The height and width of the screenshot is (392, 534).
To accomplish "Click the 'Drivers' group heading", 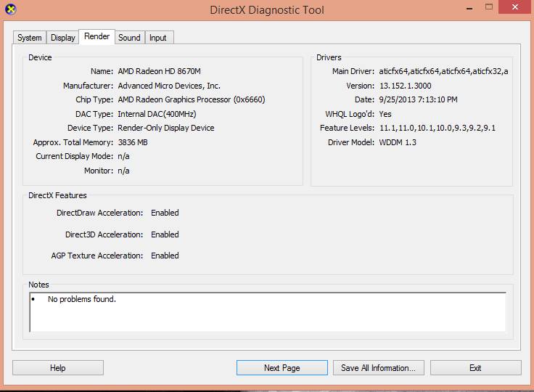I will pyautogui.click(x=329, y=57).
